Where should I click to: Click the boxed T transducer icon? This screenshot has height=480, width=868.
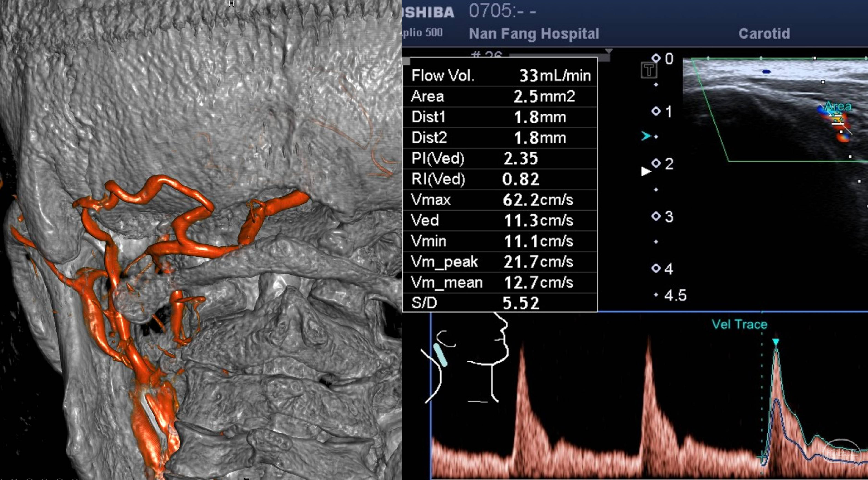pos(649,70)
